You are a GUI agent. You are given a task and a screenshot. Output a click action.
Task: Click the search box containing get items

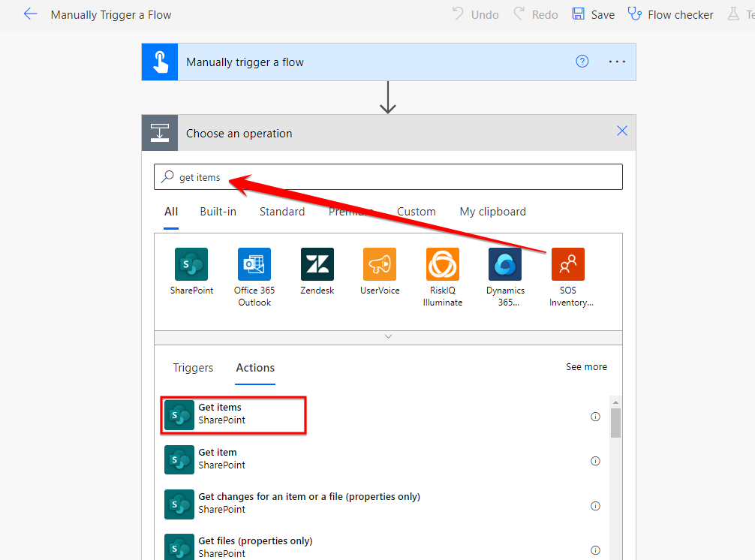point(388,176)
